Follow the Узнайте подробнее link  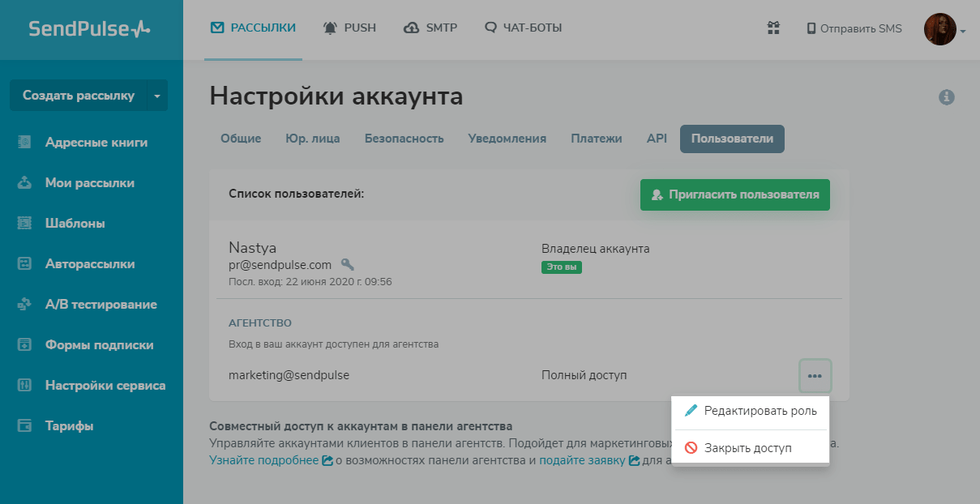[262, 460]
